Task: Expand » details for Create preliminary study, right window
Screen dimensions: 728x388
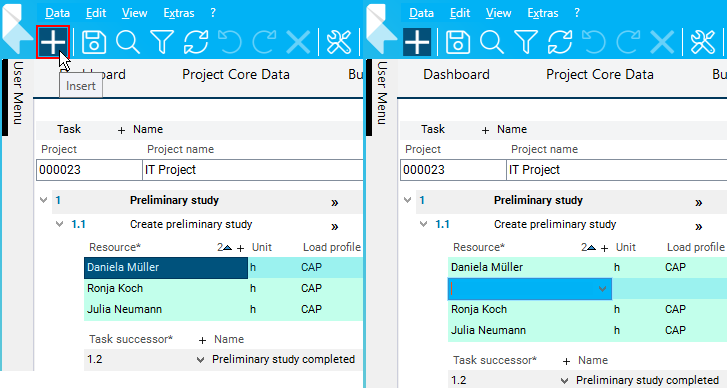Action: pos(699,226)
